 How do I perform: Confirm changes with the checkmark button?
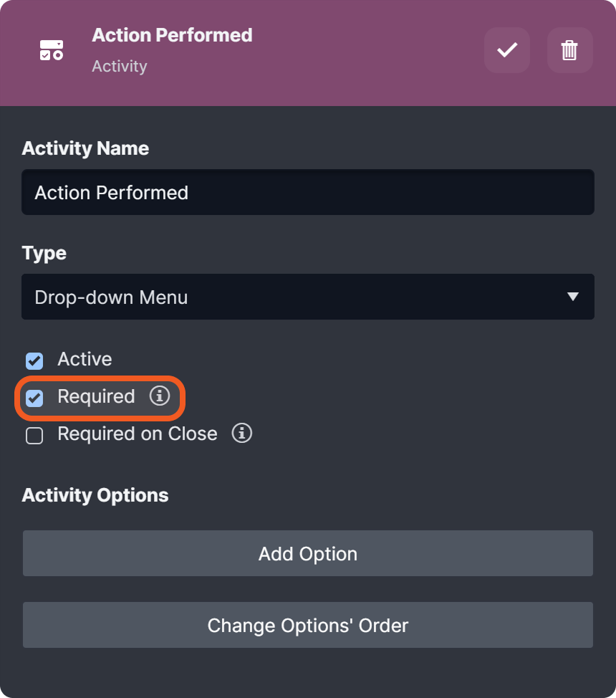(x=507, y=50)
